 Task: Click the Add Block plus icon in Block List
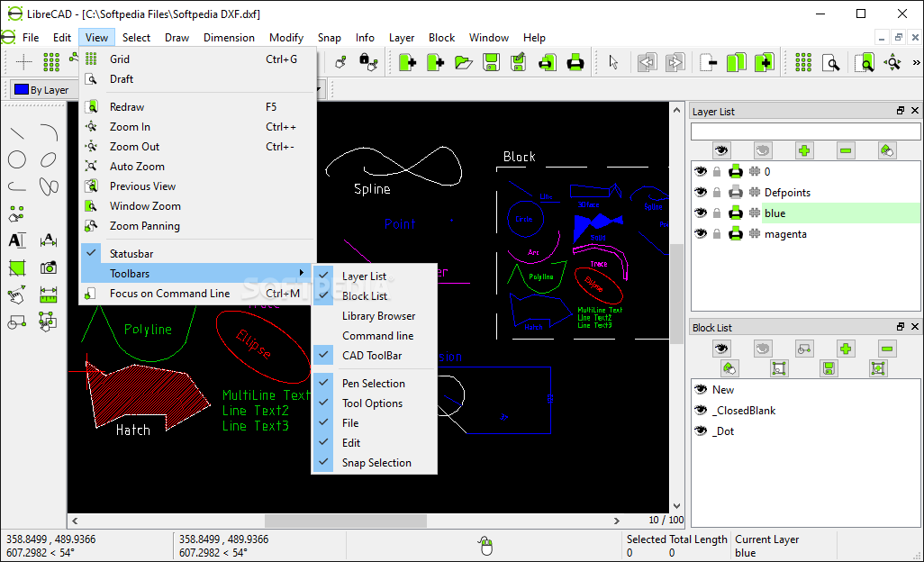click(846, 349)
